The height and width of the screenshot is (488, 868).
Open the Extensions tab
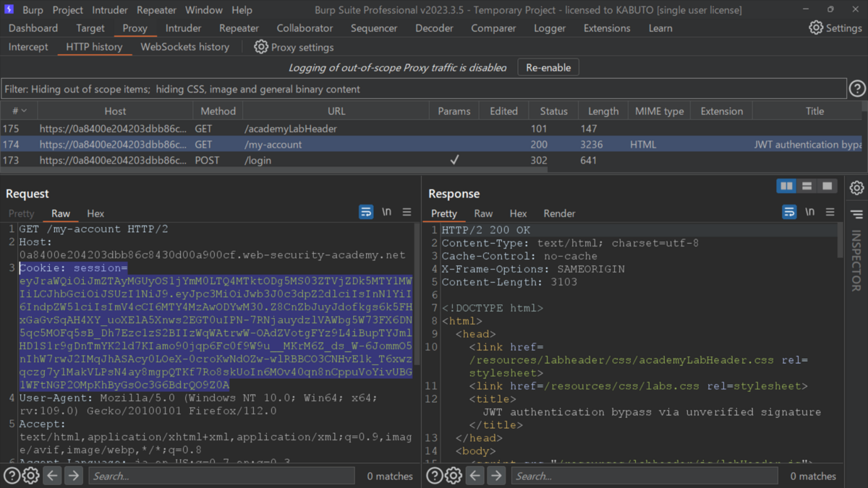(607, 28)
